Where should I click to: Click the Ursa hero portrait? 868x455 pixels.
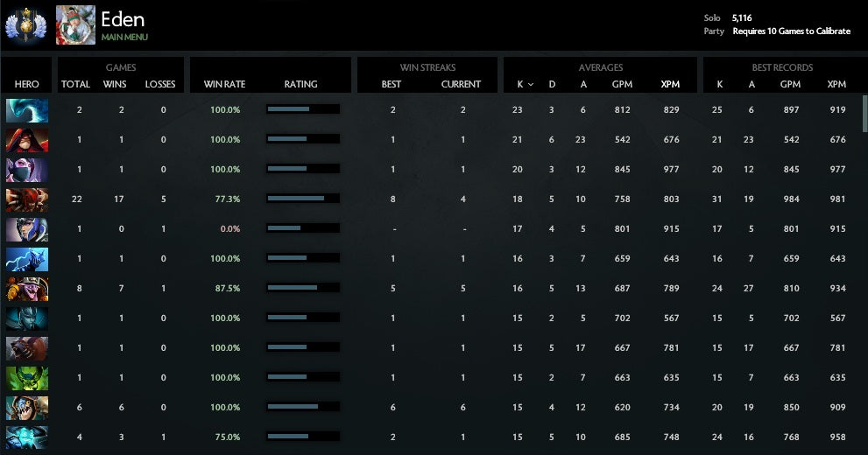pos(27,348)
